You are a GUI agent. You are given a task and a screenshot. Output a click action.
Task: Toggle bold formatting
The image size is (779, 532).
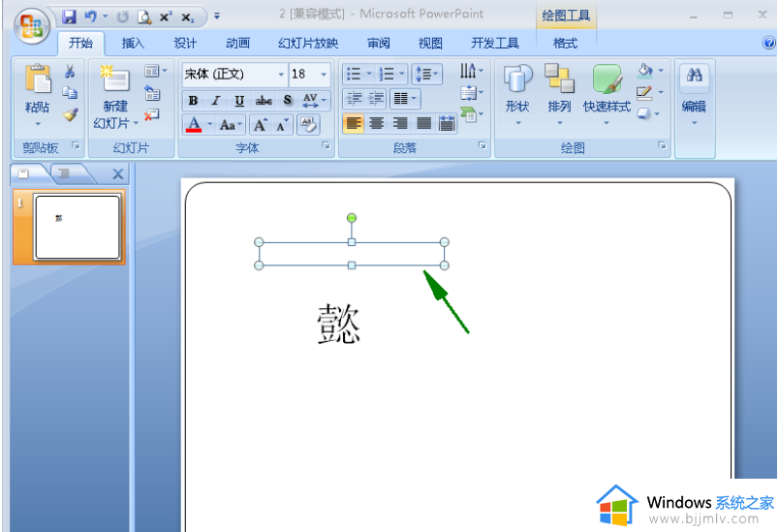pos(193,101)
